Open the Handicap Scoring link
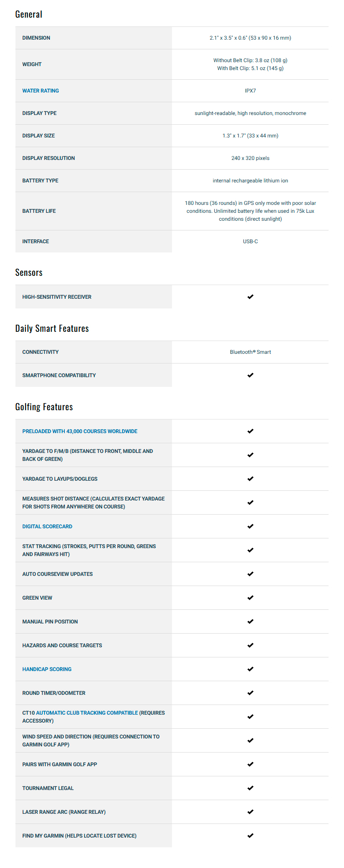The height and width of the screenshot is (868, 344). coord(47,669)
